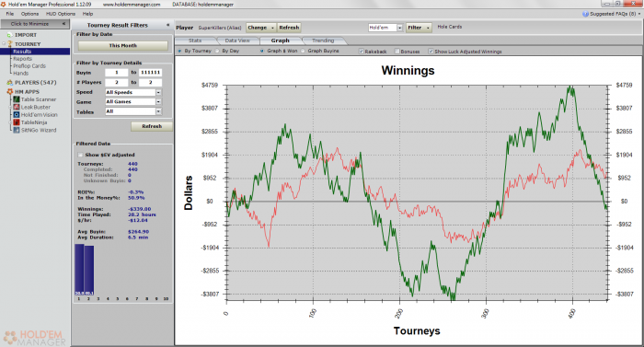
Task: Open the Leak Buster icon
Action: (17, 107)
